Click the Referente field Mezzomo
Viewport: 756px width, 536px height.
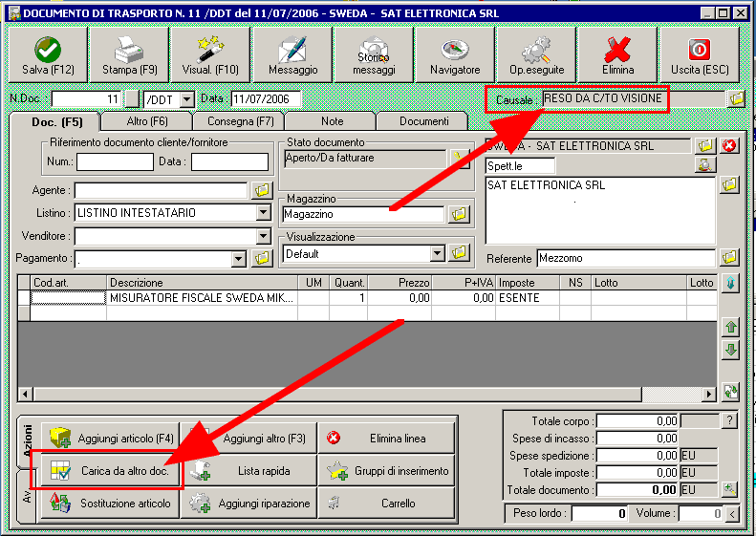[x=626, y=258]
